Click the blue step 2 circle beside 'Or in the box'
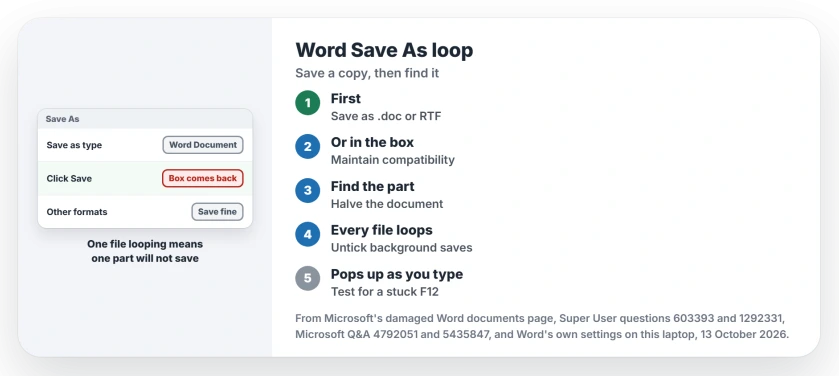Screen dimensions: 839x376 308,147
